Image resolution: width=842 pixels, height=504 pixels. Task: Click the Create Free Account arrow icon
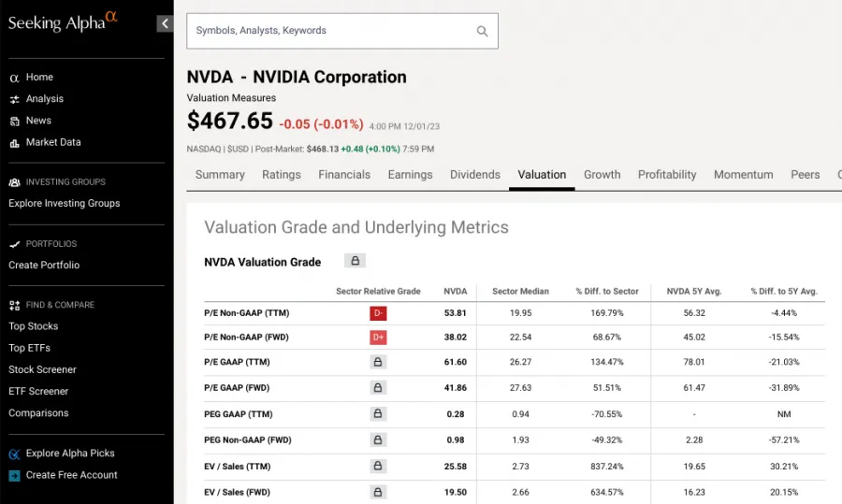click(15, 475)
